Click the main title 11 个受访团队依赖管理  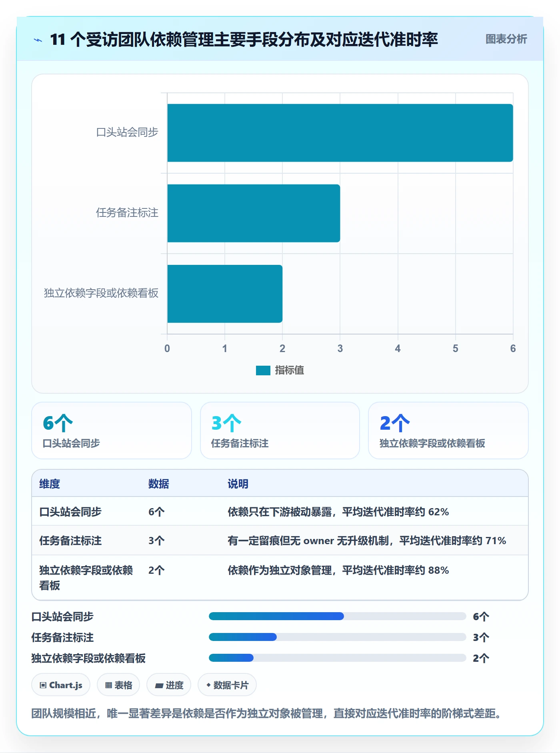pyautogui.click(x=244, y=40)
